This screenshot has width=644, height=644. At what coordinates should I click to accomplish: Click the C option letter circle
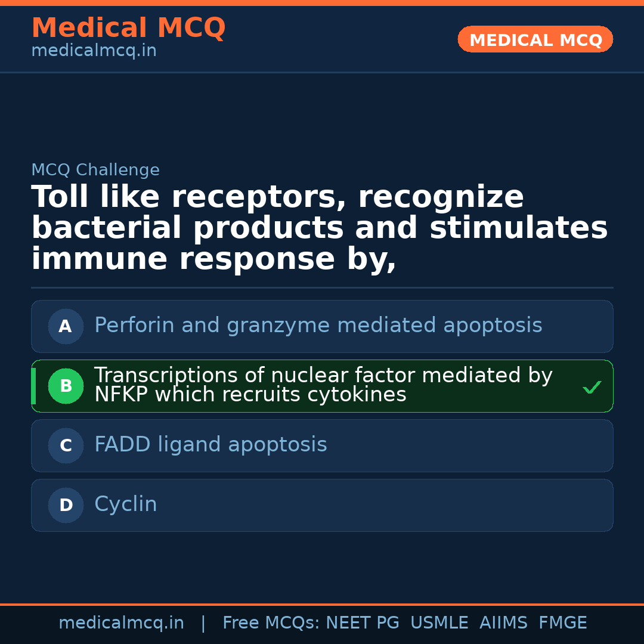66,445
